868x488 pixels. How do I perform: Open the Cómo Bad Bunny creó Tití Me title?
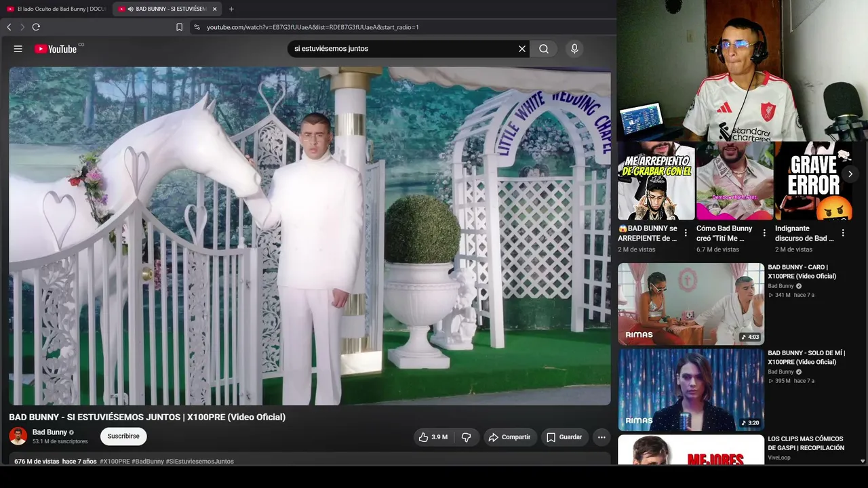point(724,233)
